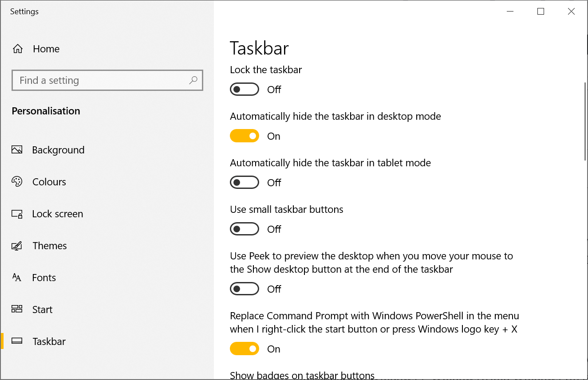Click the Lock screen icon
This screenshot has height=380, width=588.
pyautogui.click(x=17, y=214)
